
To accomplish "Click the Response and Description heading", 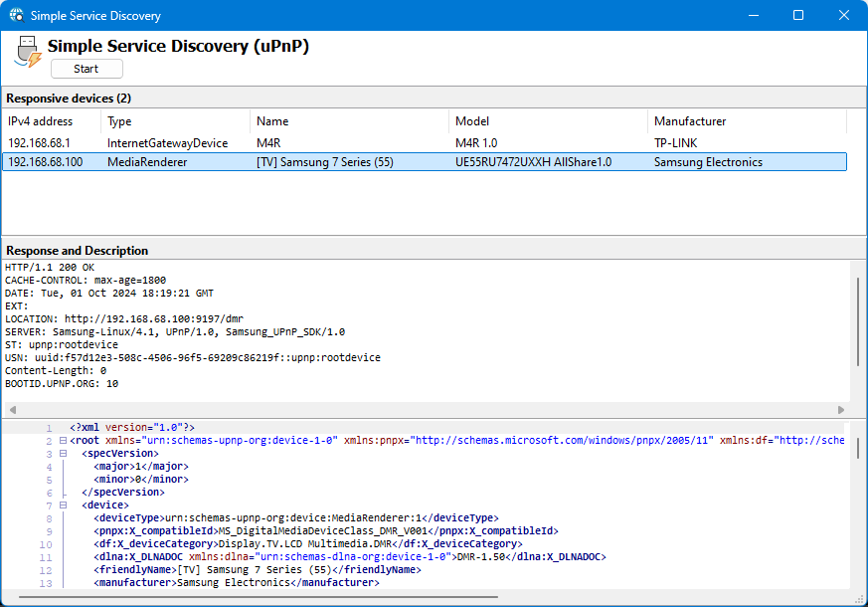I will pyautogui.click(x=77, y=251).
